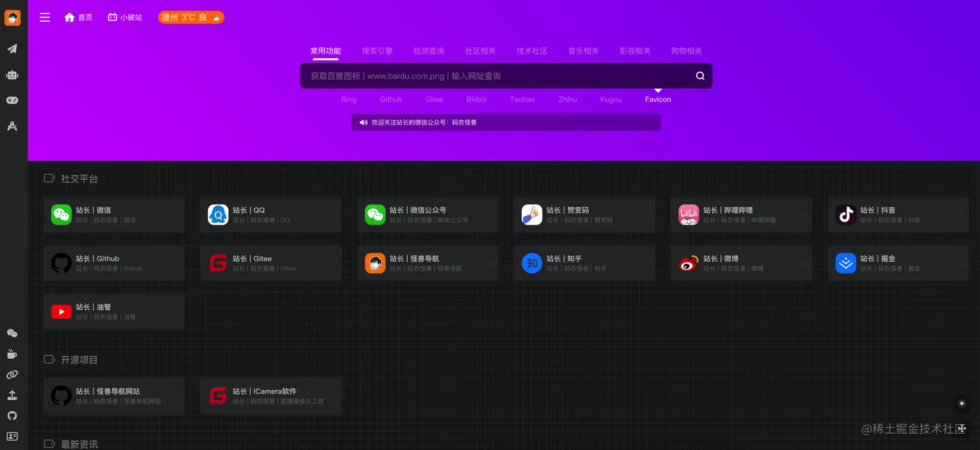Click the 最新资讯 section heading
The height and width of the screenshot is (450, 980).
pos(79,444)
